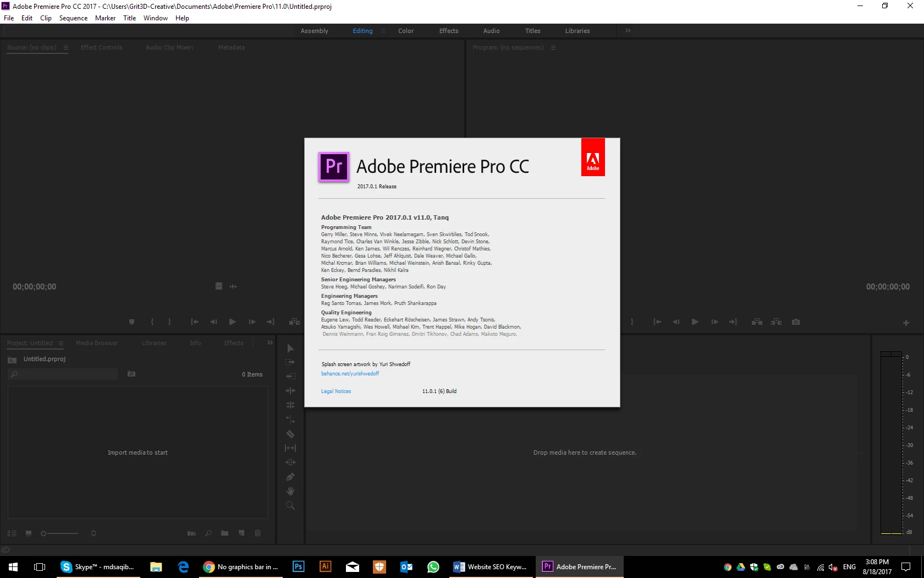Step back one frame in Source monitor

[213, 322]
